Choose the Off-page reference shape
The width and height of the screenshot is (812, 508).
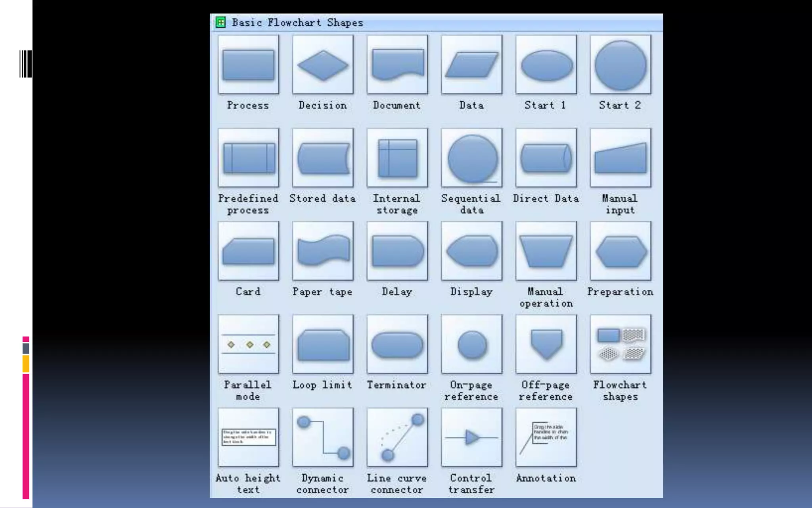point(546,344)
